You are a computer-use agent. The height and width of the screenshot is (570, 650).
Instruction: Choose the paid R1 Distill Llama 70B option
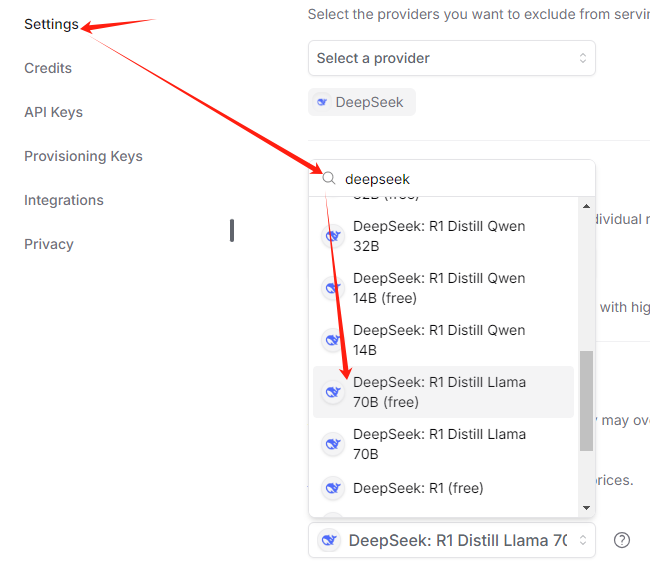(x=438, y=444)
